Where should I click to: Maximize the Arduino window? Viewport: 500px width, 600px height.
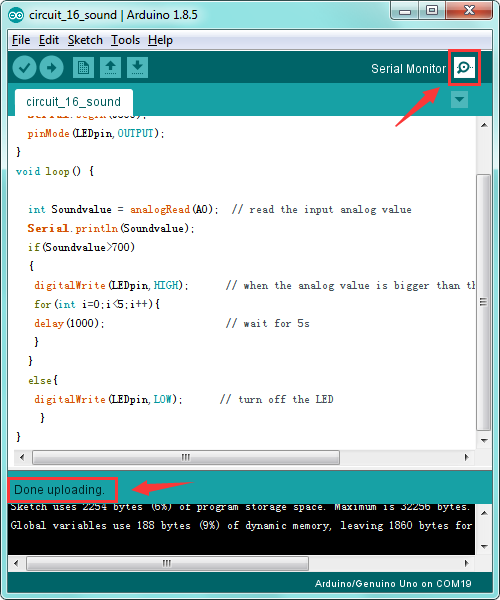(x=432, y=11)
